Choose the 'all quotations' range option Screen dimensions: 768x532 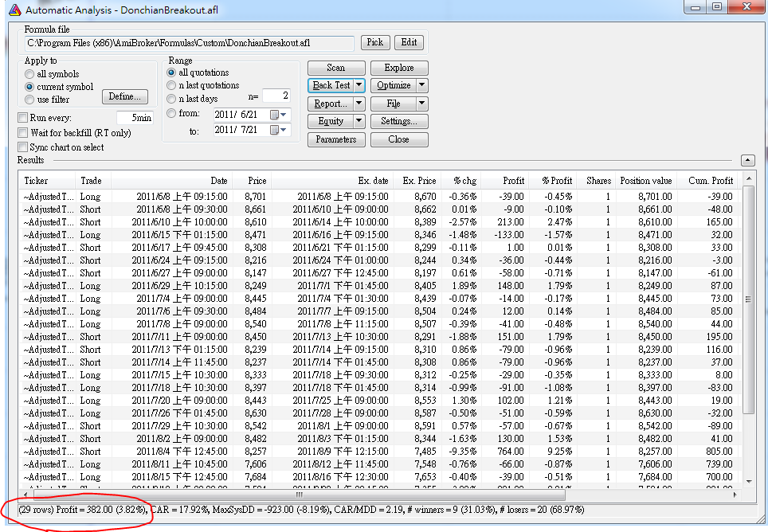(171, 72)
